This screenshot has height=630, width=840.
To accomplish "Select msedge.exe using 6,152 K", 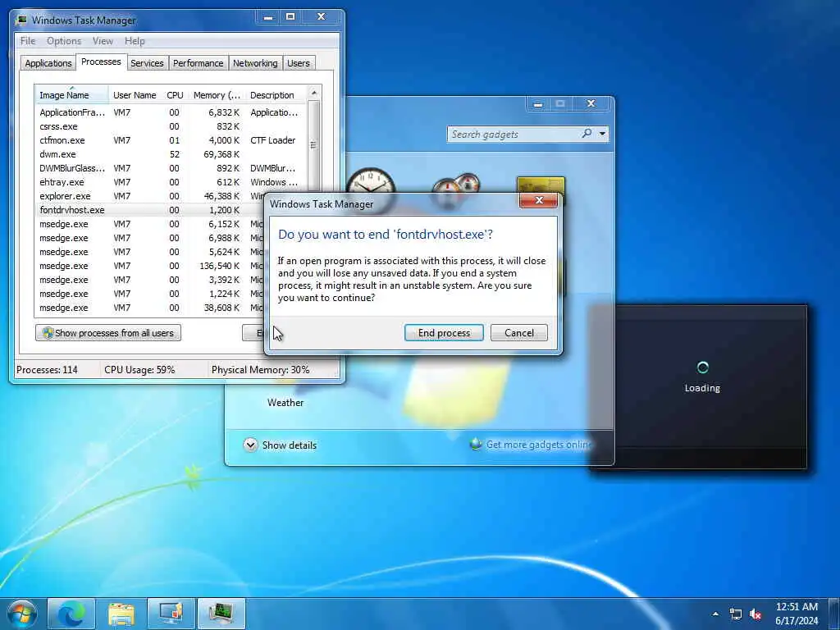I will point(150,224).
